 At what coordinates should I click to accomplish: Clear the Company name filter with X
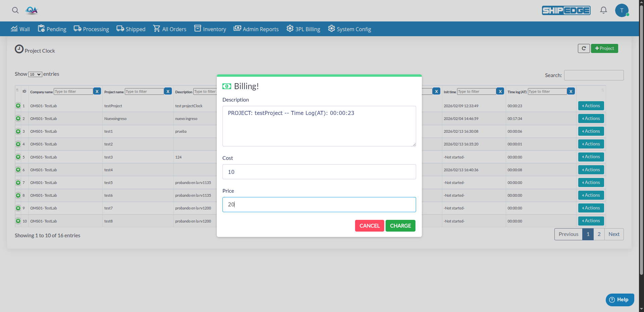coord(97,91)
